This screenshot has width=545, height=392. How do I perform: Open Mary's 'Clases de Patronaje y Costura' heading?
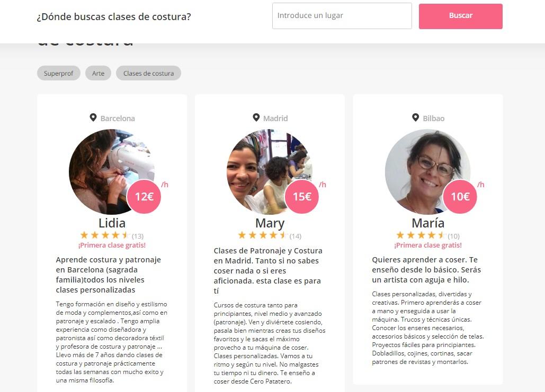click(269, 270)
